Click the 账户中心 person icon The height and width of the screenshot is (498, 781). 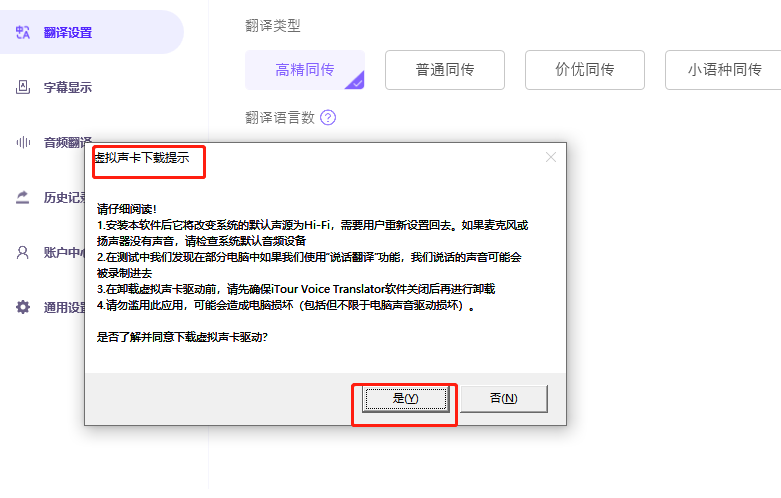(23, 252)
